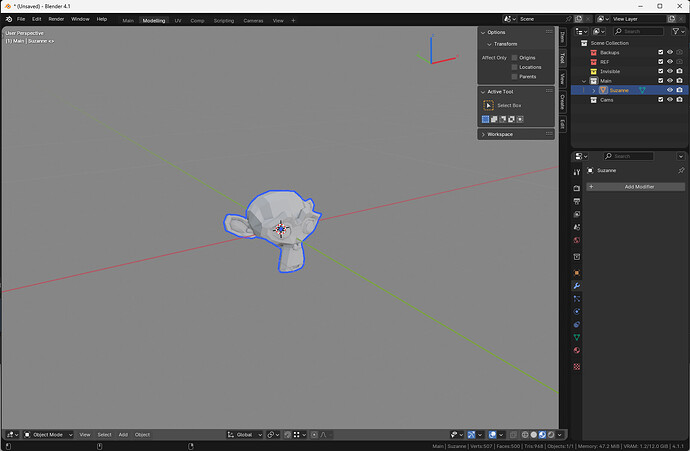Open the Render properties tab
The width and height of the screenshot is (690, 451).
576,188
